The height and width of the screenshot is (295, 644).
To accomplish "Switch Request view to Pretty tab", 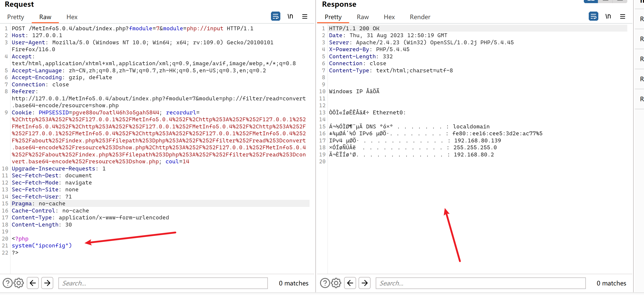I will (16, 17).
